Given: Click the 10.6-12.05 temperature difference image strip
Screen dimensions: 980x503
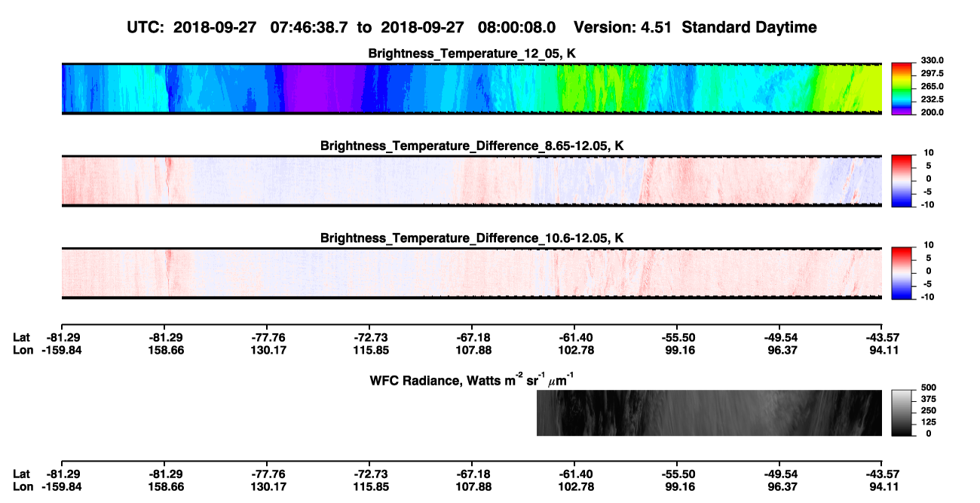Looking at the screenshot, I should [471, 273].
